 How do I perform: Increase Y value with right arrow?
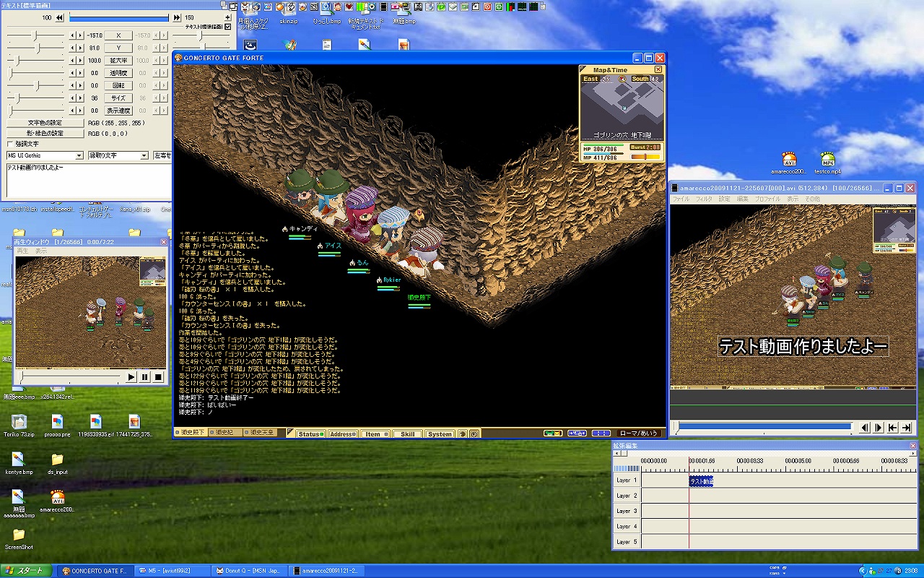(x=81, y=48)
